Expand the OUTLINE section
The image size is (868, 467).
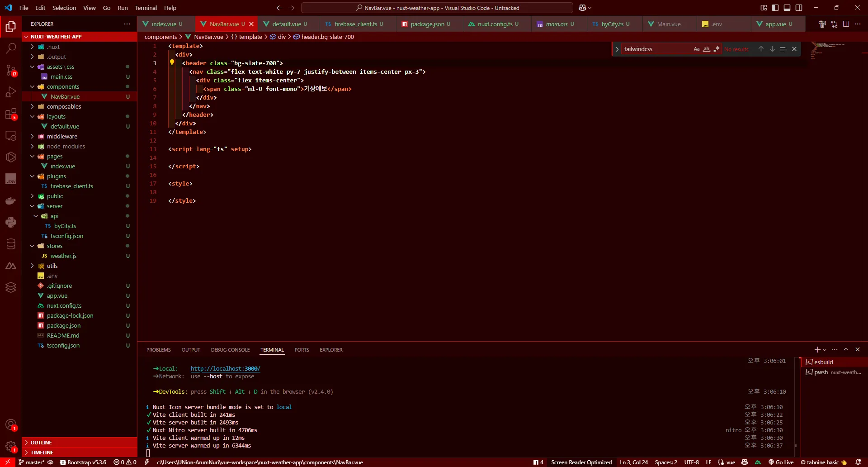(x=79, y=443)
